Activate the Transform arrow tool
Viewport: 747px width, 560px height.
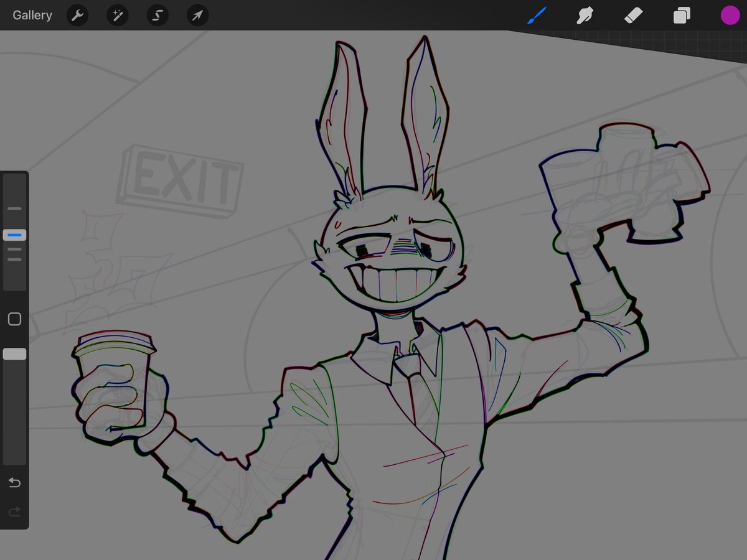tap(197, 16)
